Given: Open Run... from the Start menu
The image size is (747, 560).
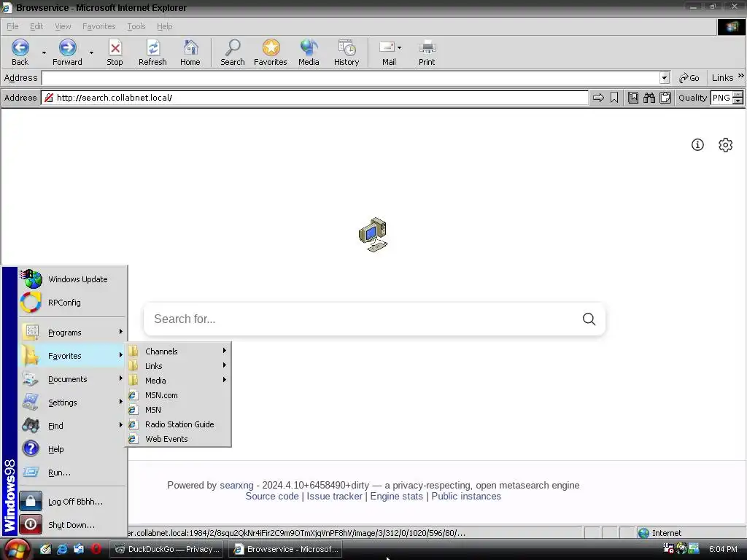Looking at the screenshot, I should click(x=72, y=472).
